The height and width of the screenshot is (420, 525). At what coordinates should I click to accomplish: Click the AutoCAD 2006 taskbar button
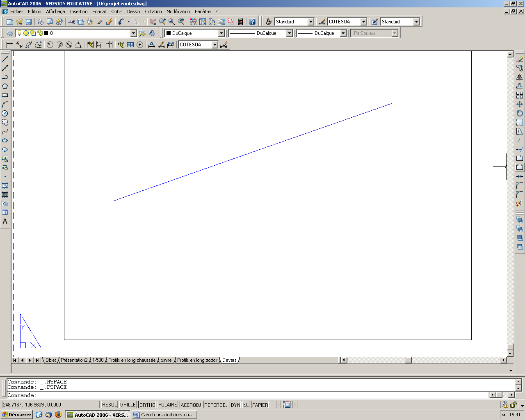[x=98, y=415]
